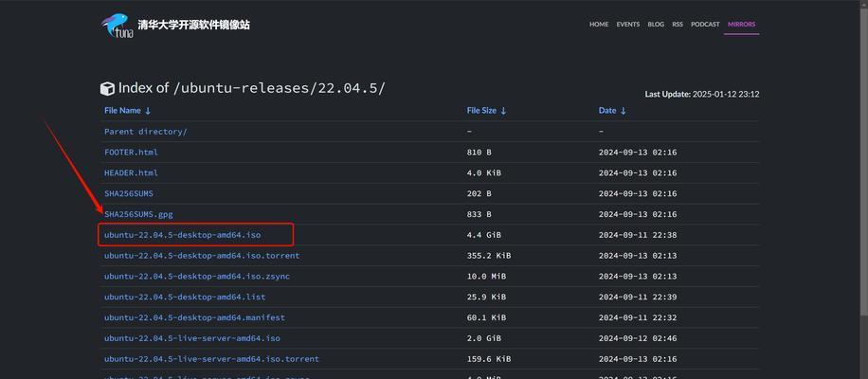
Task: Open ubuntu-22.04.5-desktop-amd64.manifest link
Action: [194, 317]
